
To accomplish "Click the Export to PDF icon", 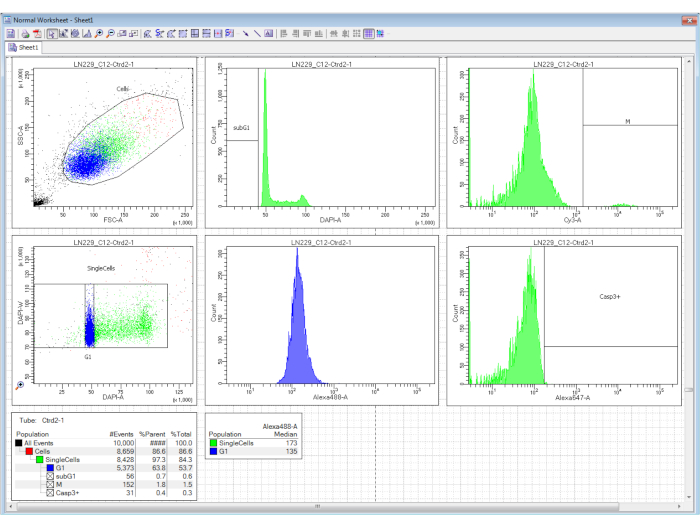I will pyautogui.click(x=36, y=34).
